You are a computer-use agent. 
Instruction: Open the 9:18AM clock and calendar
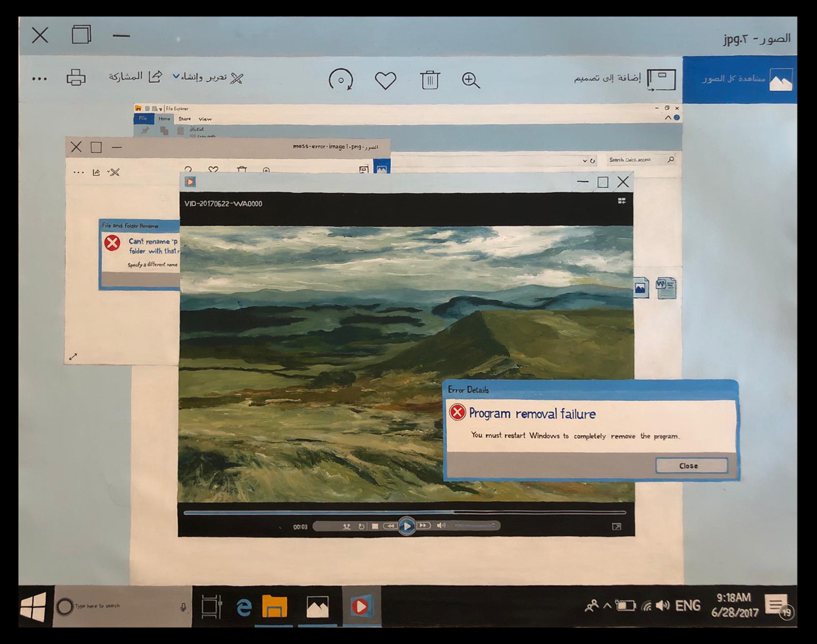click(x=735, y=605)
